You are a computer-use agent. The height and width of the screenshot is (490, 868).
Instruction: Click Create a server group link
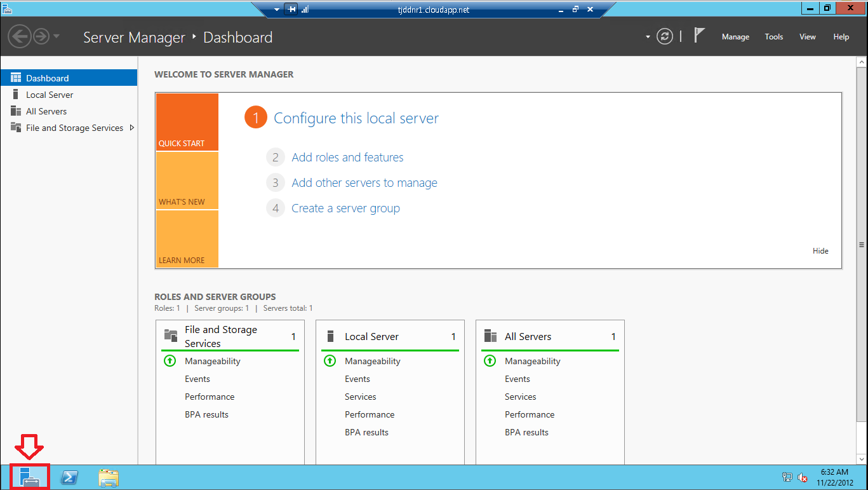(345, 208)
